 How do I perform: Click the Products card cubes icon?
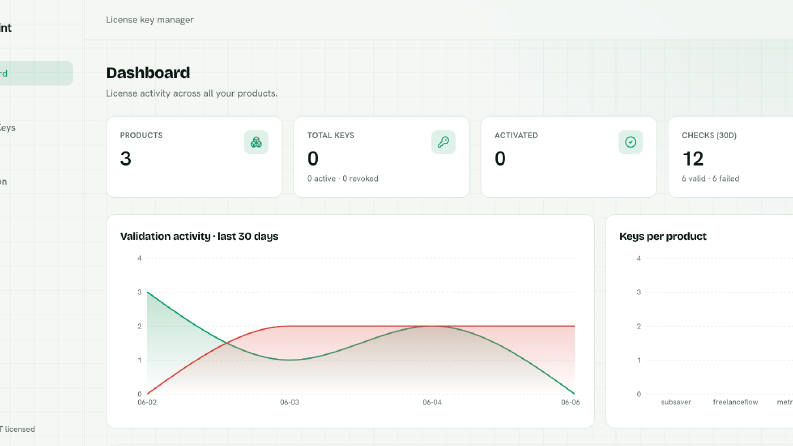pyautogui.click(x=256, y=142)
